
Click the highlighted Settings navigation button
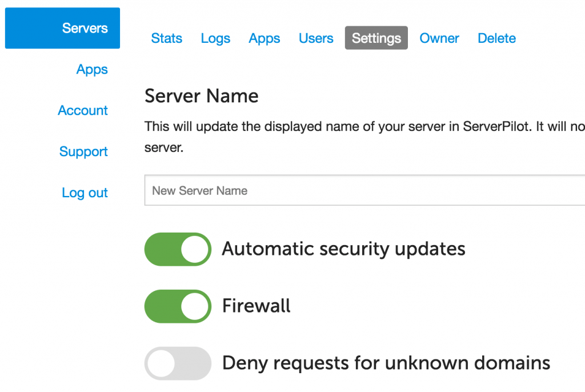pos(376,38)
